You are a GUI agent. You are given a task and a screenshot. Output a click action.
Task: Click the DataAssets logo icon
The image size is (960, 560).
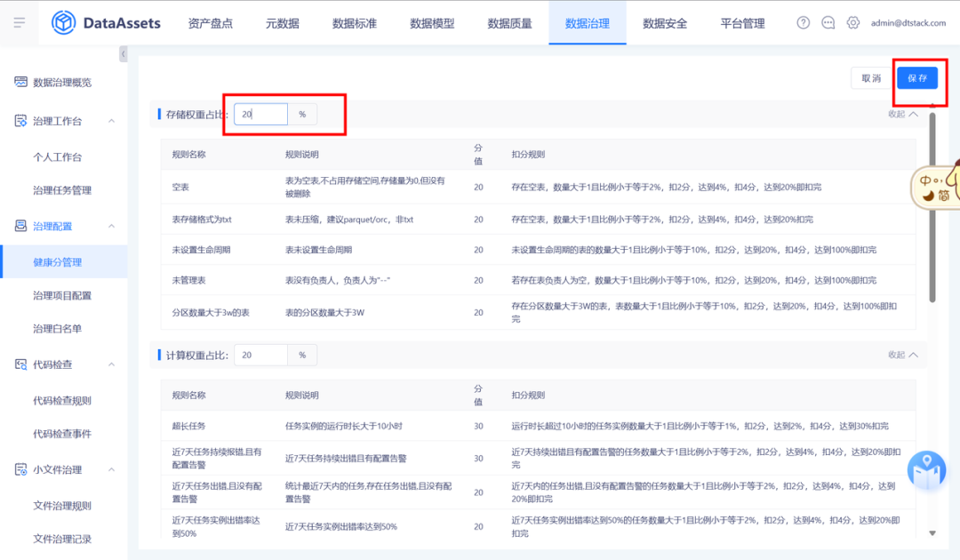click(64, 22)
